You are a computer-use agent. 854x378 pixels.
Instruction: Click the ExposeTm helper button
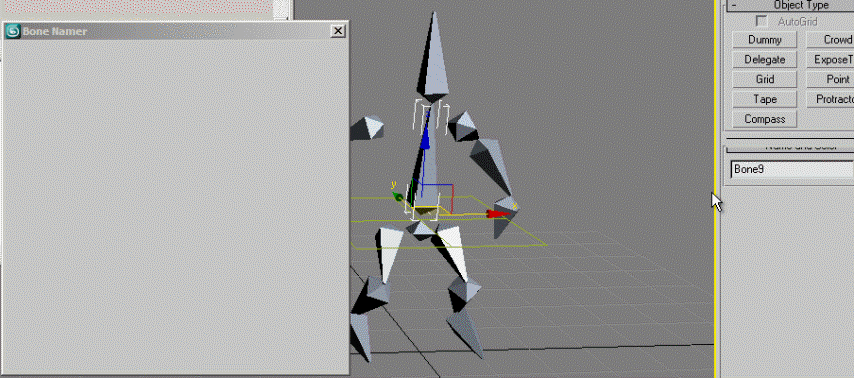(x=830, y=59)
